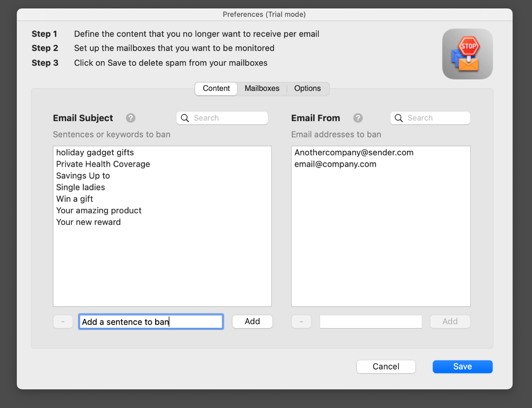Click minus button under Email From list
This screenshot has height=408, width=532.
[x=301, y=322]
